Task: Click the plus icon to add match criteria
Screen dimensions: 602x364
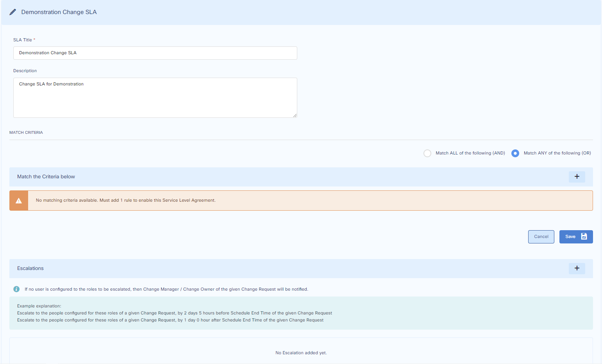Action: [577, 177]
